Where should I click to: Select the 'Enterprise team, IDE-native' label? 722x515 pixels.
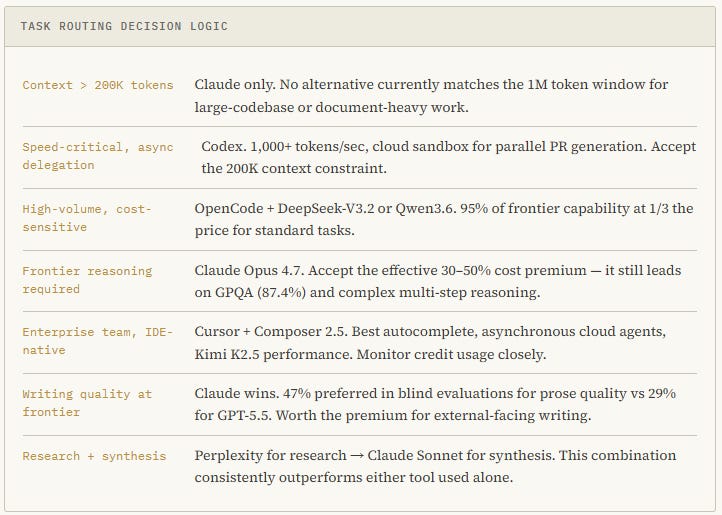click(97, 341)
